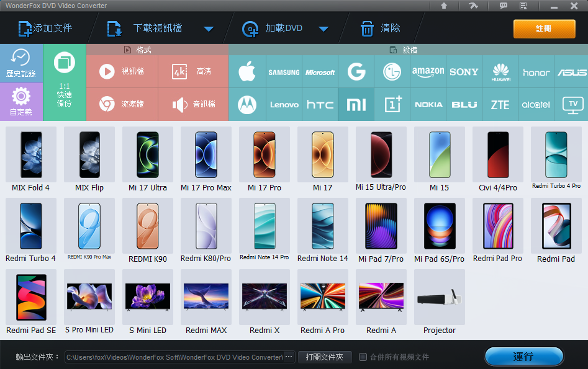Select the Motorola brand icon
The width and height of the screenshot is (588, 369).
247,105
